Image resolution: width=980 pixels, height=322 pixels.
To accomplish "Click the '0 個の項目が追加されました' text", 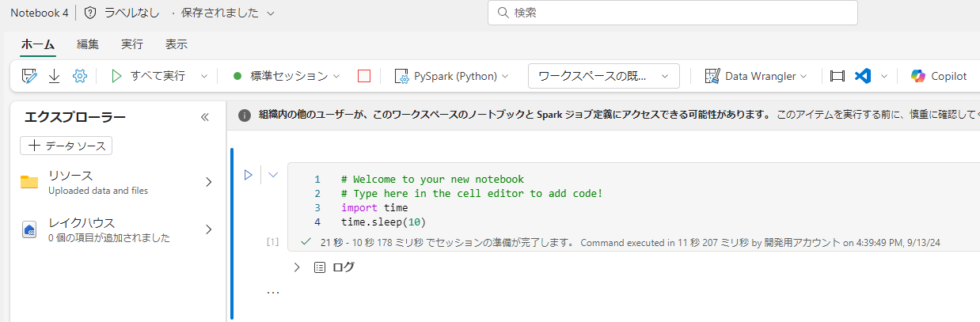I will point(108,237).
